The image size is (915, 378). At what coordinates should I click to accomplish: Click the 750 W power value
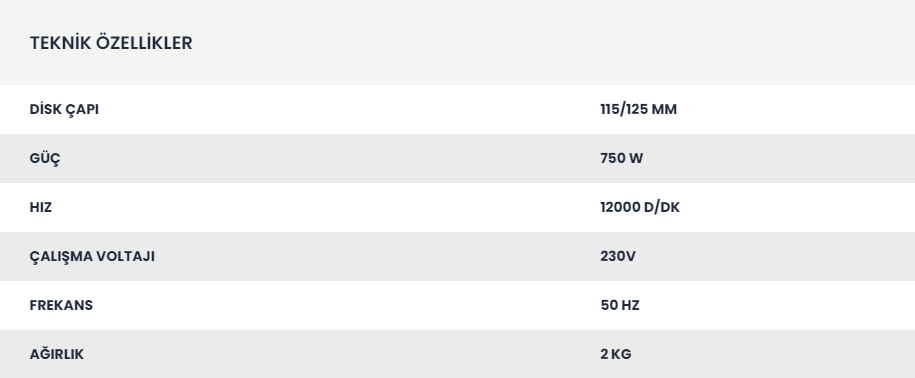point(621,159)
